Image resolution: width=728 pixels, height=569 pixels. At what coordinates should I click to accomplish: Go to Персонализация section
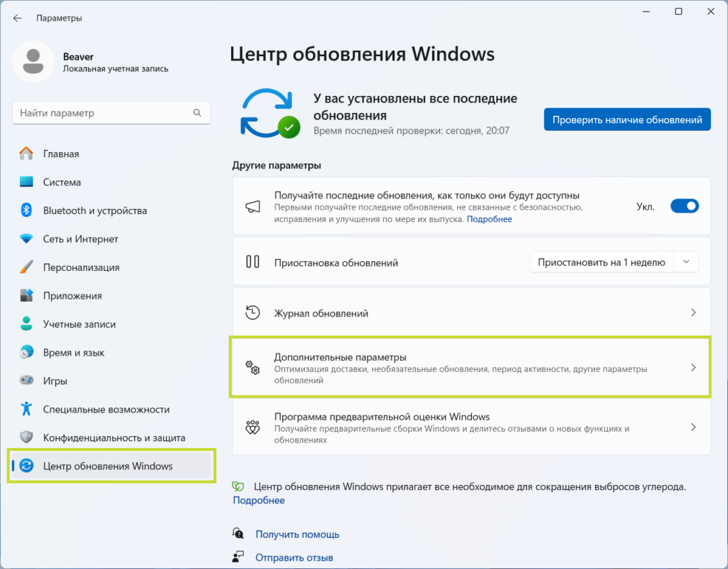click(x=112, y=267)
